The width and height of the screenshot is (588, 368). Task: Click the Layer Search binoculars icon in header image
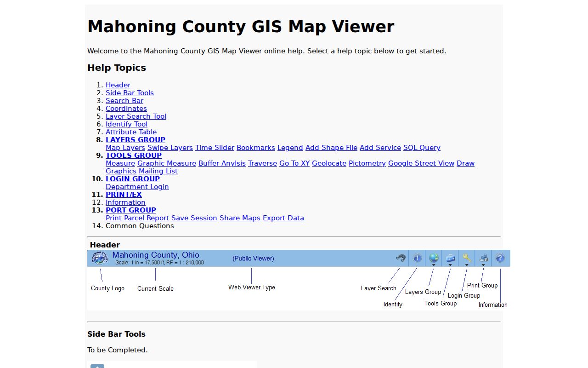coord(401,258)
